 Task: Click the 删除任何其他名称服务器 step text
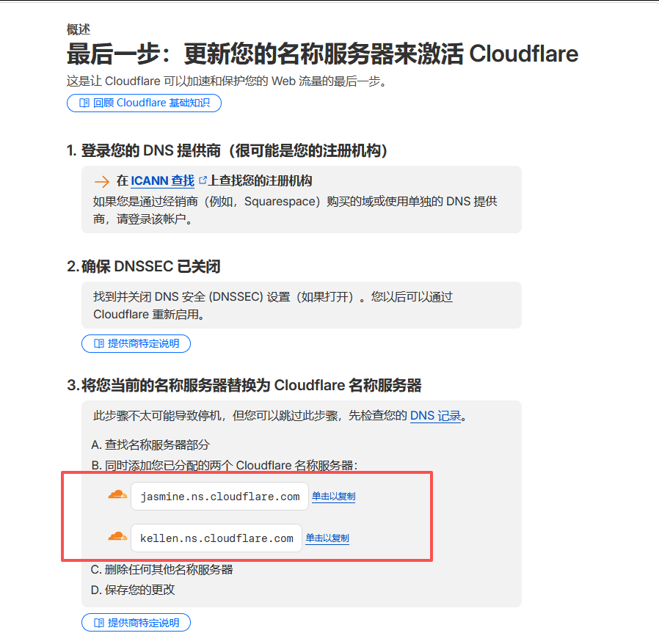coord(161,569)
